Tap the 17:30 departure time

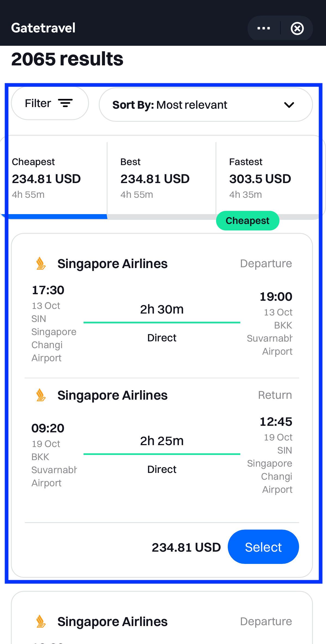48,290
